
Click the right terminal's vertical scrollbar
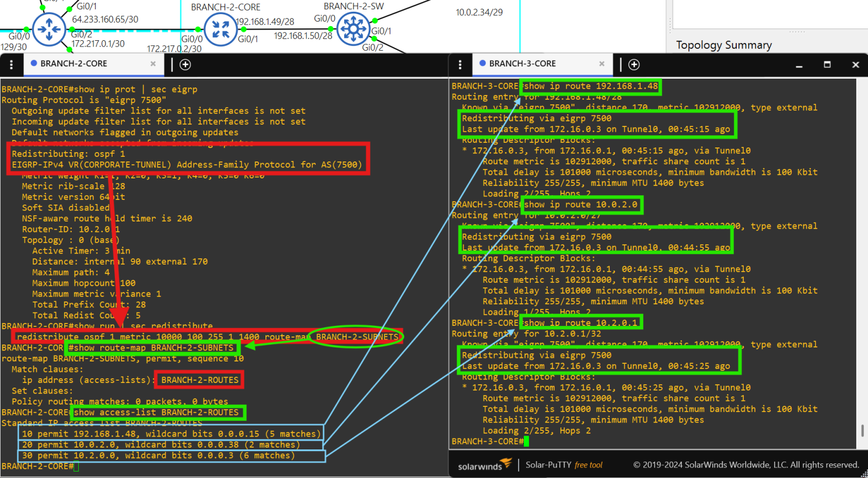click(862, 431)
